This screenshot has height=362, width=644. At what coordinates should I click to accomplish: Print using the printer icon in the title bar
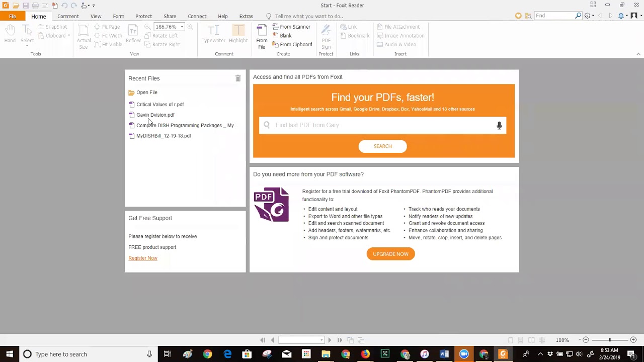click(35, 6)
